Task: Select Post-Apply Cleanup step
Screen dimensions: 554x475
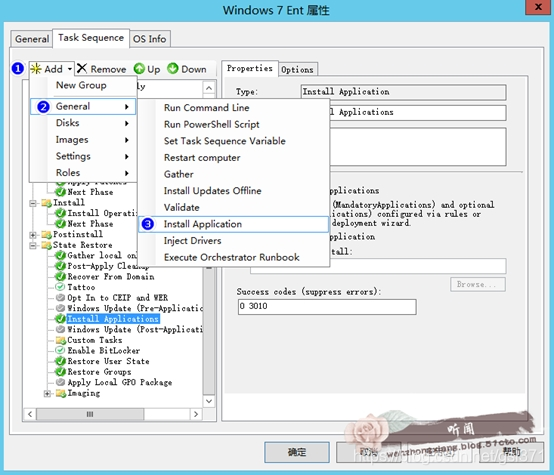Action: click(x=108, y=266)
